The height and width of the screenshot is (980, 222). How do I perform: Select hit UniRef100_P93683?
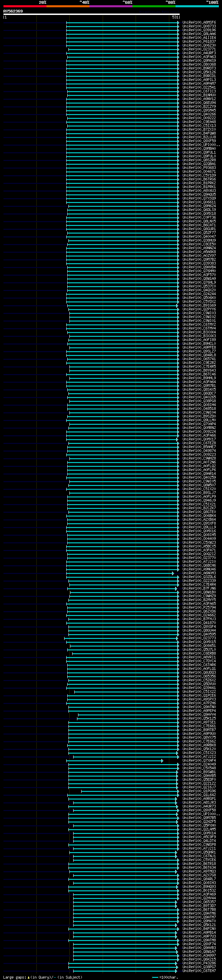[x=199, y=168]
